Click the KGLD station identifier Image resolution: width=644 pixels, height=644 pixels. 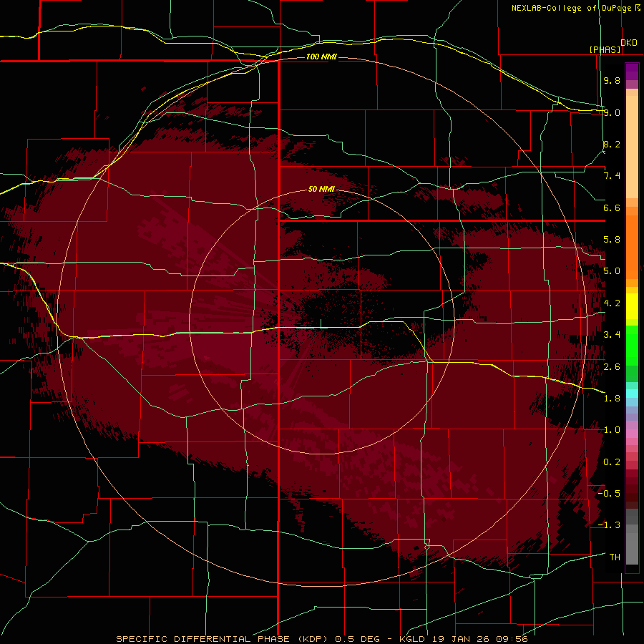tap(412, 639)
